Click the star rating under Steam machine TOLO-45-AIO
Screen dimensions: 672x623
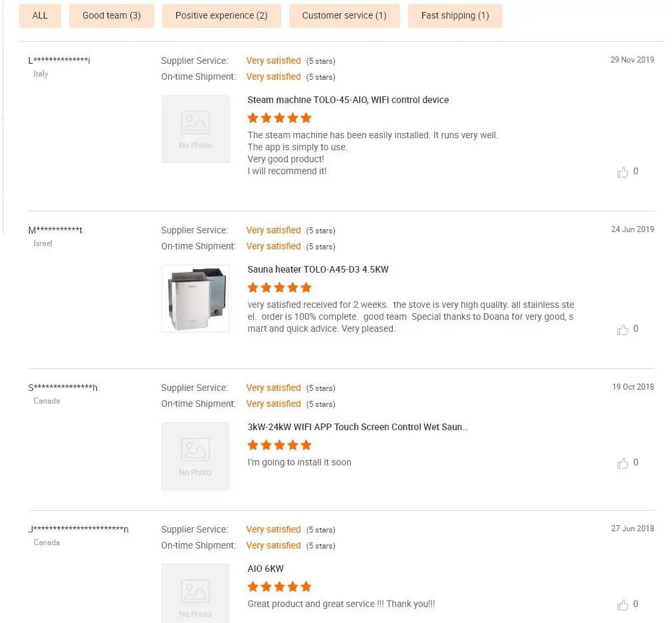pyautogui.click(x=279, y=118)
